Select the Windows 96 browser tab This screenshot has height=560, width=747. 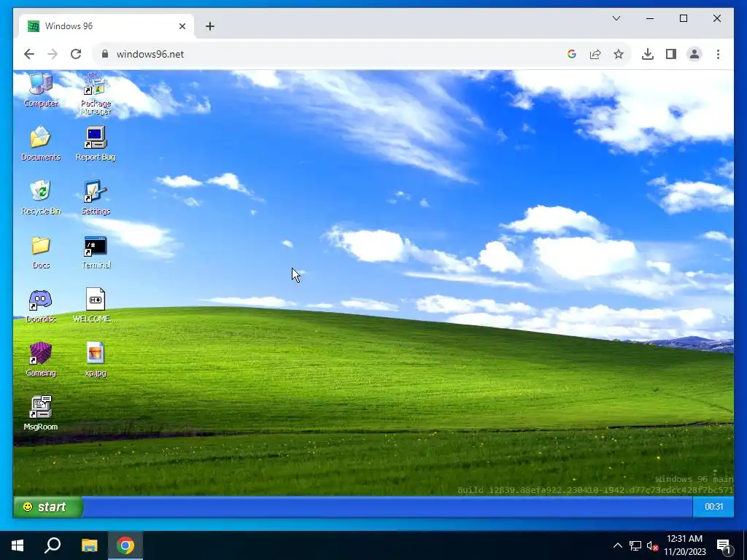click(107, 26)
